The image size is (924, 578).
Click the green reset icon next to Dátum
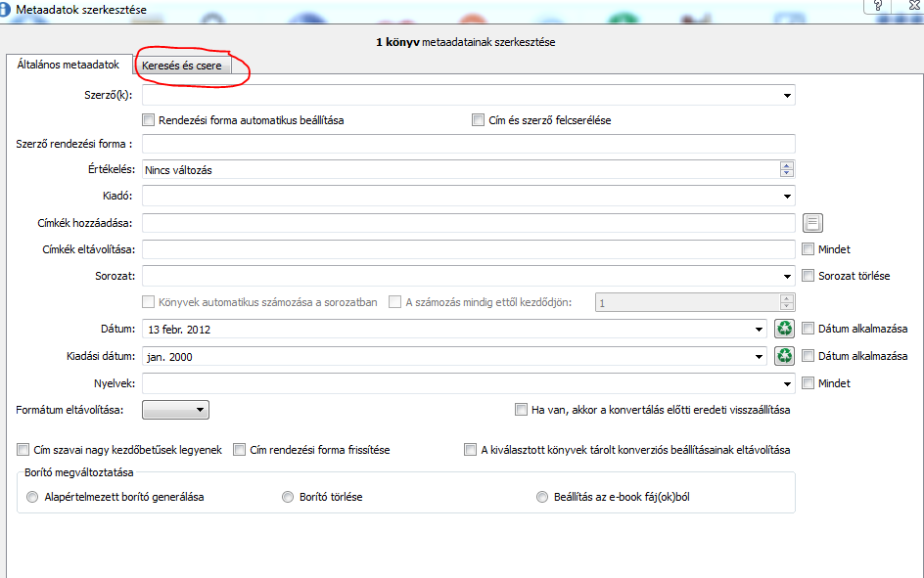point(784,329)
